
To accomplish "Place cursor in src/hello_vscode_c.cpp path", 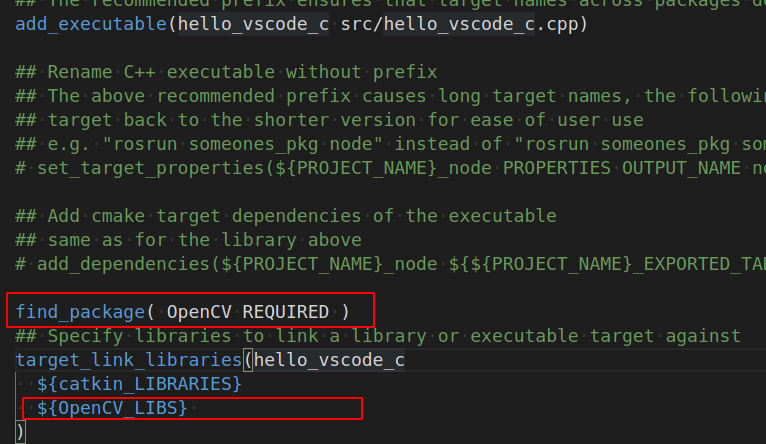I will [459, 24].
